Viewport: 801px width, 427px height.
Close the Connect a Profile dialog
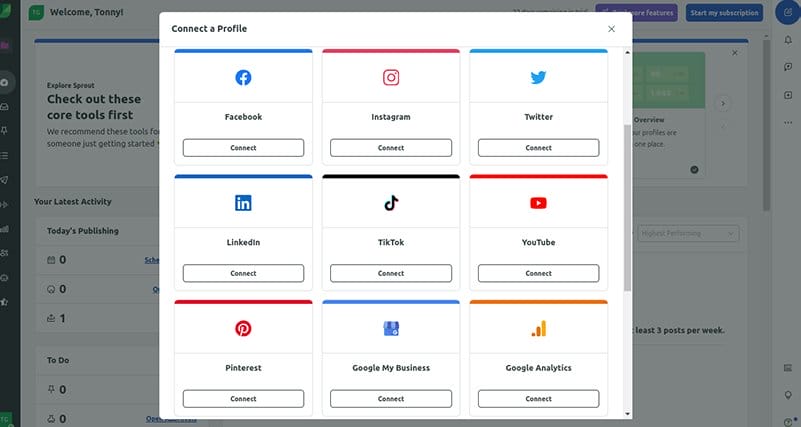coord(611,29)
